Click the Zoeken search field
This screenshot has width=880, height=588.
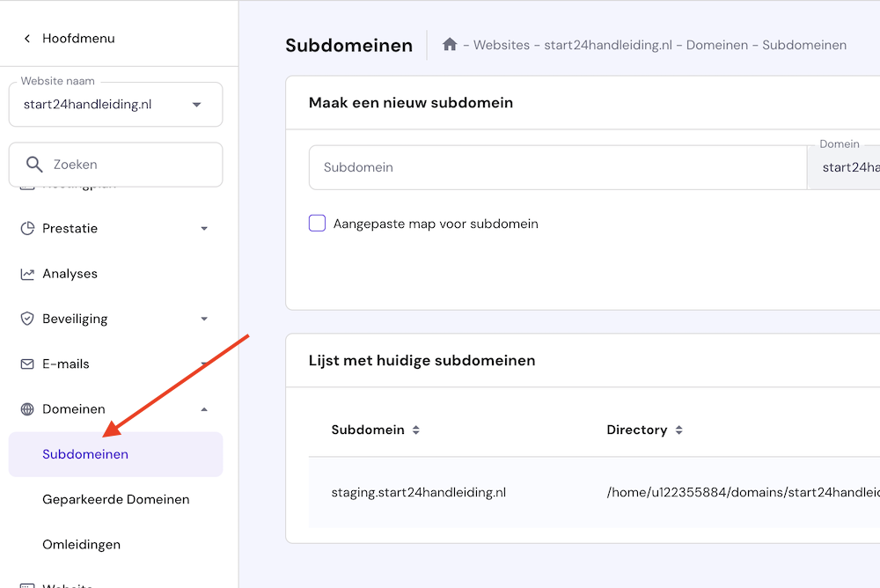tap(128, 165)
